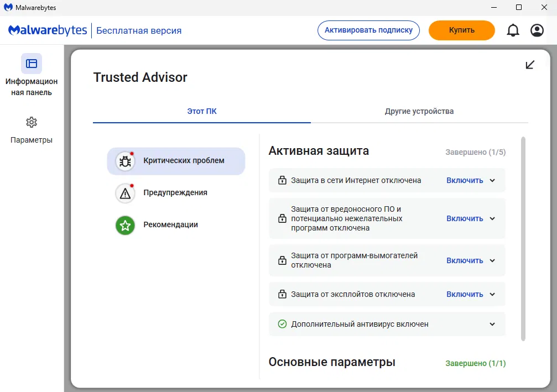Click lock icon beside Защита от программ-вымогателей
Image resolution: width=557 pixels, height=392 pixels.
click(282, 260)
